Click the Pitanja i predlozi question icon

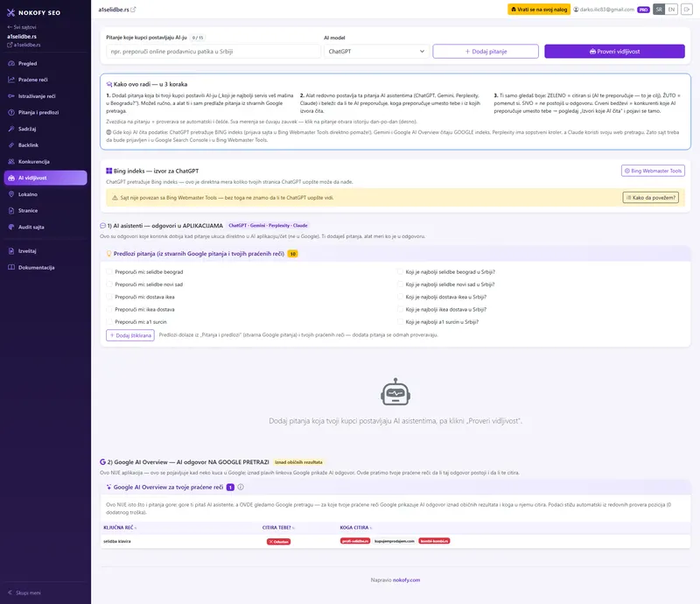click(11, 112)
